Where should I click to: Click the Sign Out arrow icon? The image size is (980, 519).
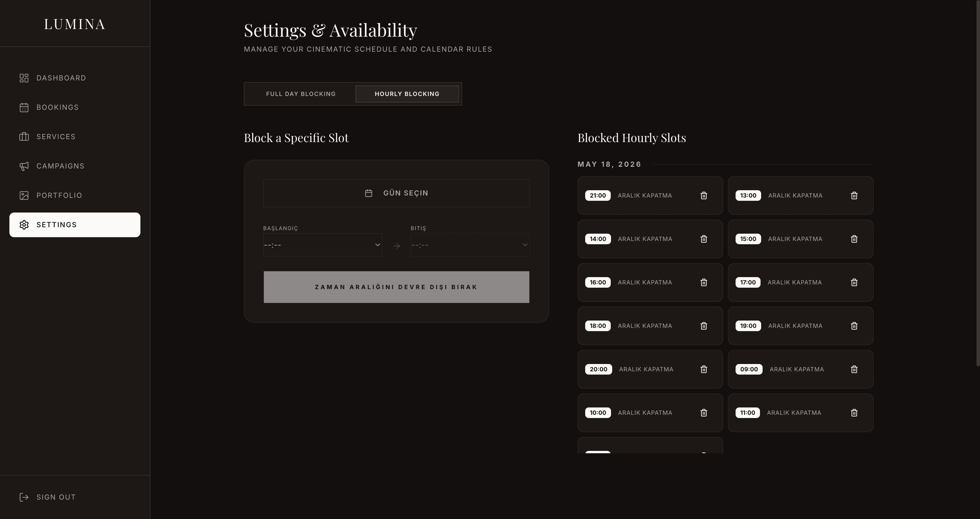[24, 497]
